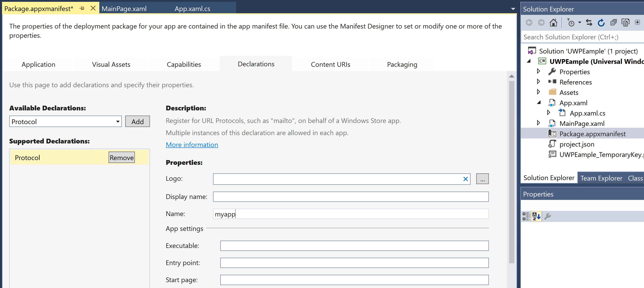Click the Home icon in Solution Explorer
Image resolution: width=644 pixels, height=288 pixels.
tap(553, 23)
